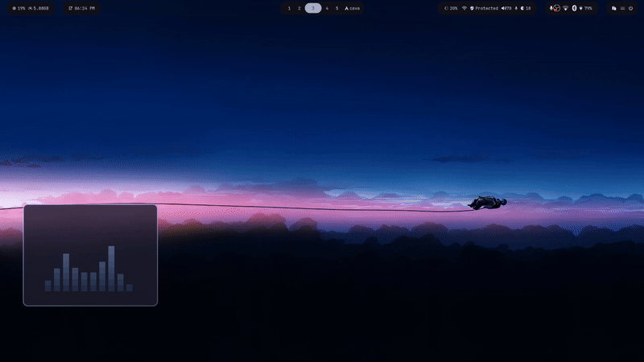
Task: Click the cava window title label
Action: [x=352, y=8]
